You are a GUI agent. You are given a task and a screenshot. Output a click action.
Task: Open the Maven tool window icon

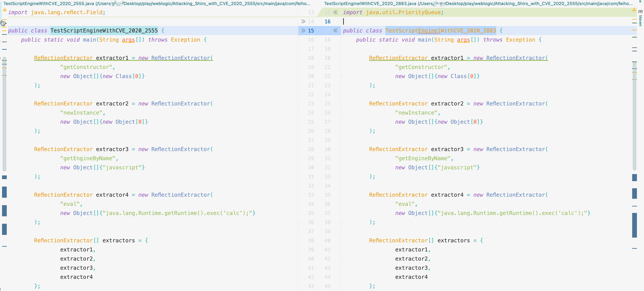[x=640, y=11]
